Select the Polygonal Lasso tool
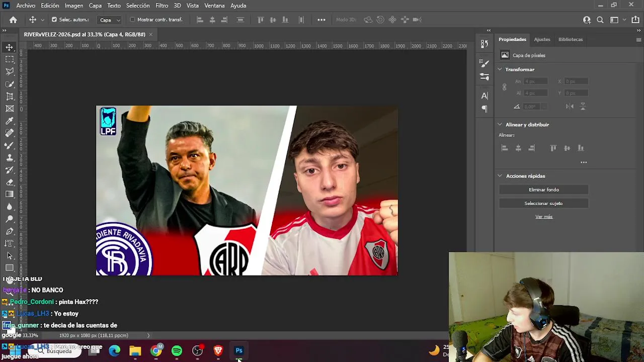The height and width of the screenshot is (362, 644). [10, 72]
